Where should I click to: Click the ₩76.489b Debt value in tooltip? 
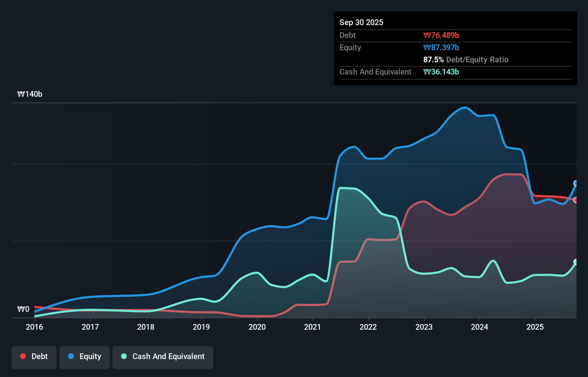point(442,35)
